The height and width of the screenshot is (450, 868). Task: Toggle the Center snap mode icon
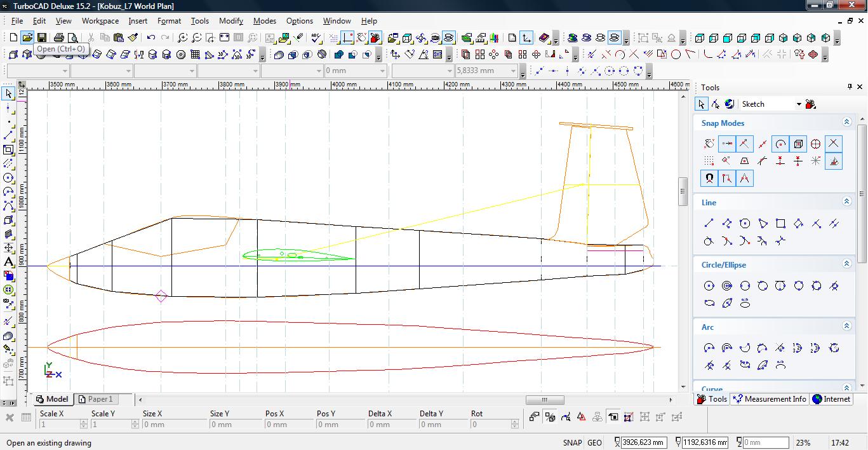pyautogui.click(x=780, y=144)
